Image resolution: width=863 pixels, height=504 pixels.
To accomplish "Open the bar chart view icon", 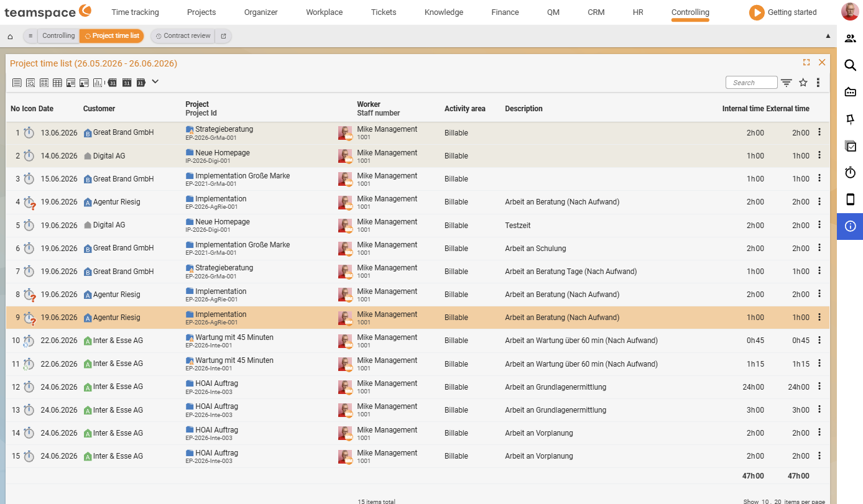I will [98, 83].
